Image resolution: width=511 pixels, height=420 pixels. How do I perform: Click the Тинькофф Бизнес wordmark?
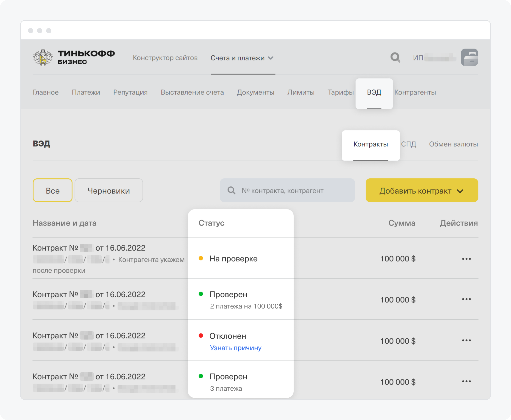point(86,57)
